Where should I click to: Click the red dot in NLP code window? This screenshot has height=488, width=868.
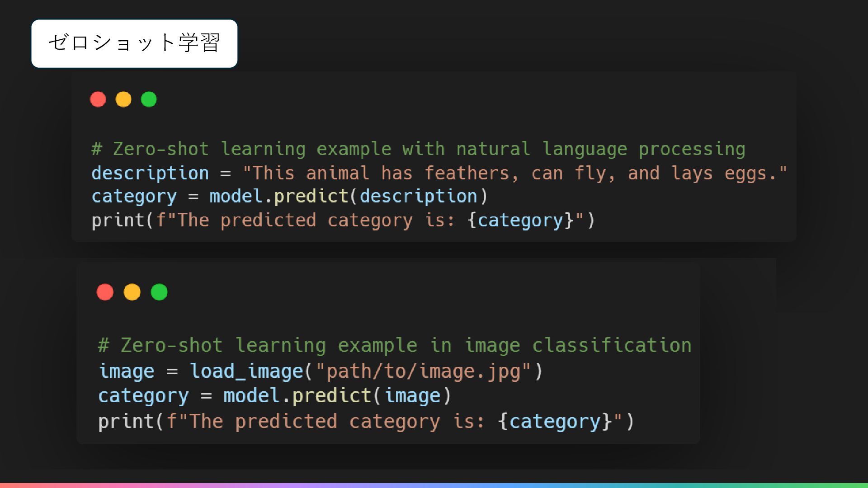(x=98, y=99)
